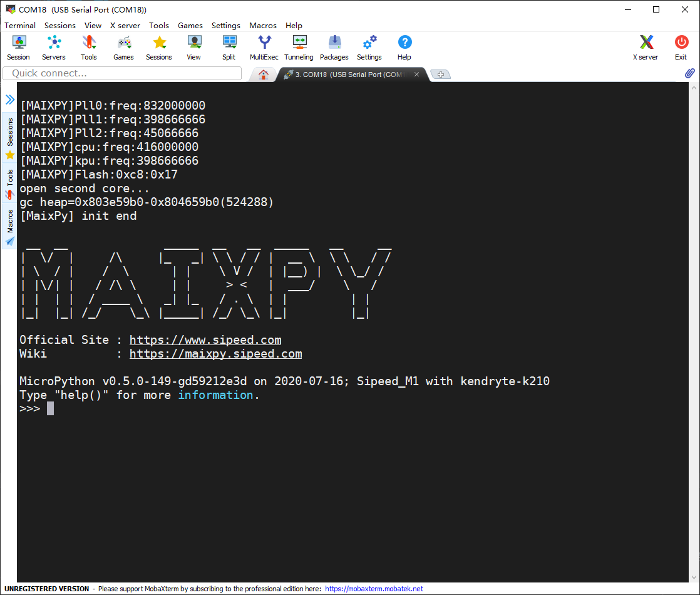Screen dimensions: 700x595
Task: Follow the https://maixpy.sipeed.com wiki link
Action: pyautogui.click(x=215, y=354)
